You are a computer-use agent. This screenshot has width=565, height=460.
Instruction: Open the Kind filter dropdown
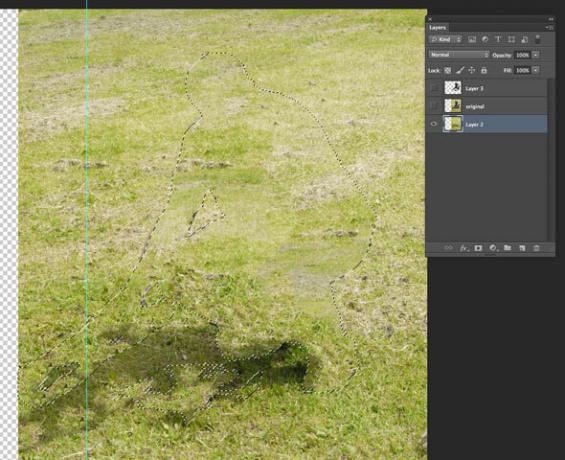click(446, 39)
